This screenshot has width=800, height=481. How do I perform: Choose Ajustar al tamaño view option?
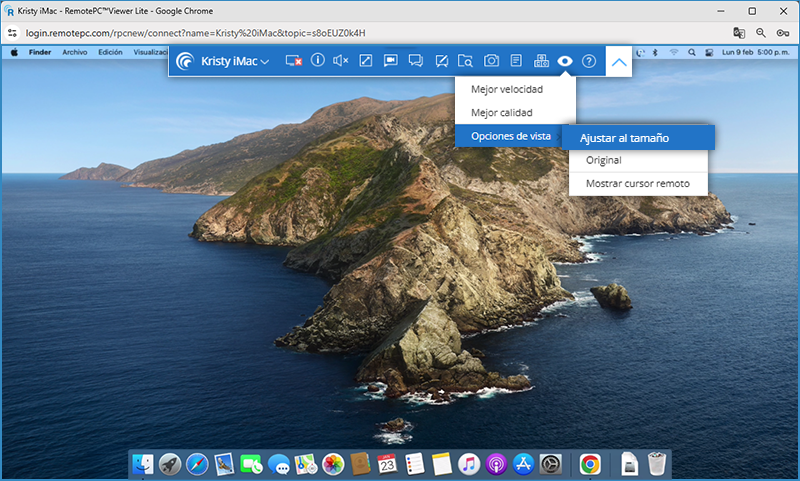pyautogui.click(x=638, y=138)
